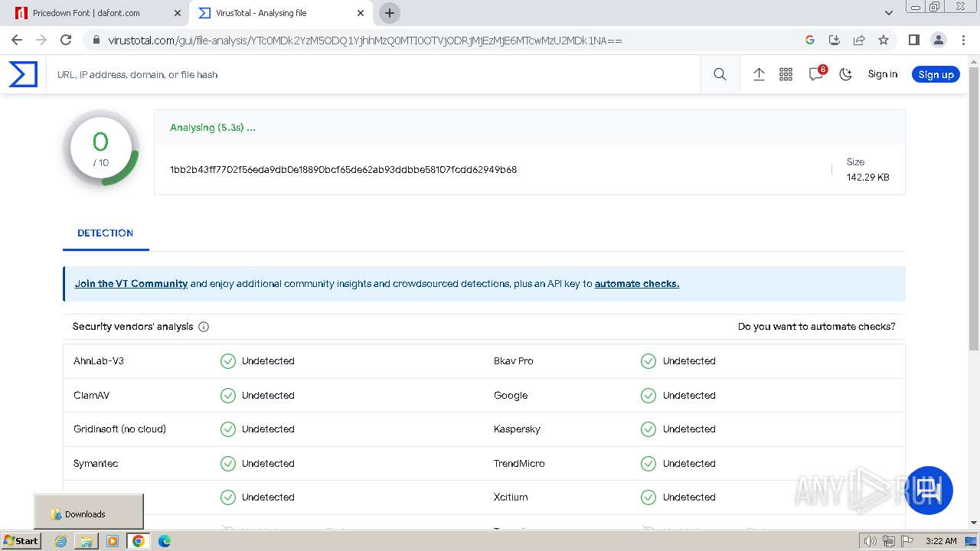Expand the tab search chevron
The image size is (980, 551).
pyautogui.click(x=889, y=13)
